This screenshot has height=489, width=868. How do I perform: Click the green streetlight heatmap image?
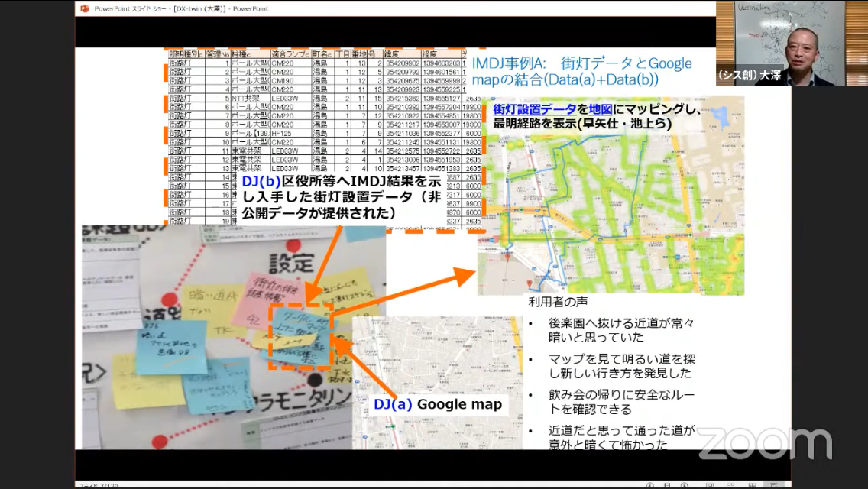[611, 196]
